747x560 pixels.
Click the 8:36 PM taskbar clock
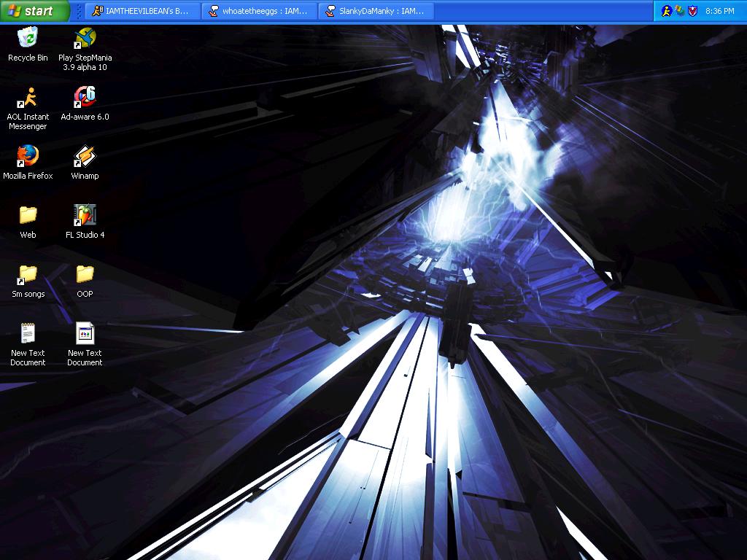(x=720, y=10)
